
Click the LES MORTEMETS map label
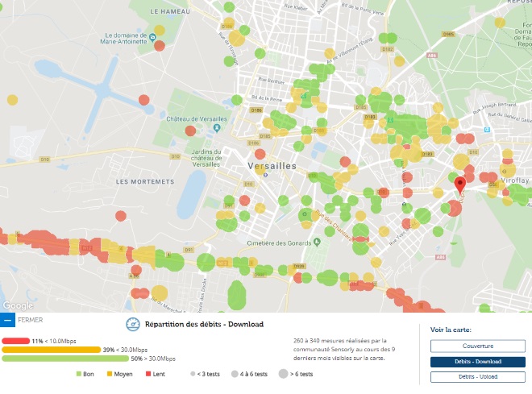145,182
